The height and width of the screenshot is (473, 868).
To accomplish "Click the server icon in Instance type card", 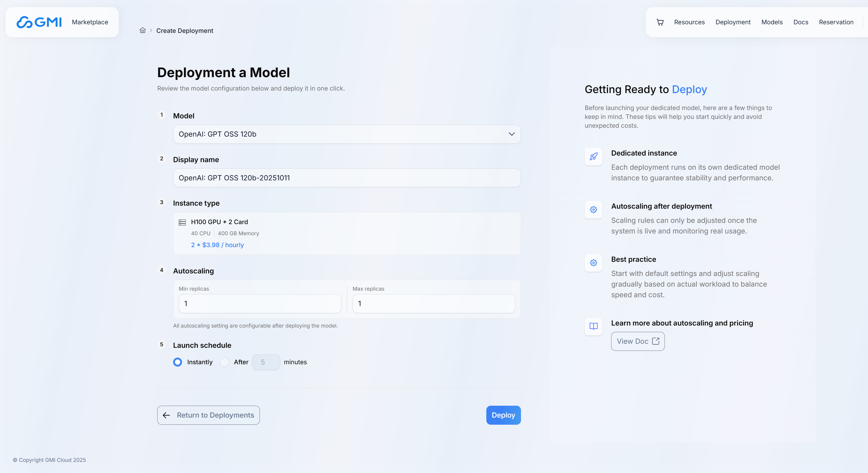I will (182, 223).
